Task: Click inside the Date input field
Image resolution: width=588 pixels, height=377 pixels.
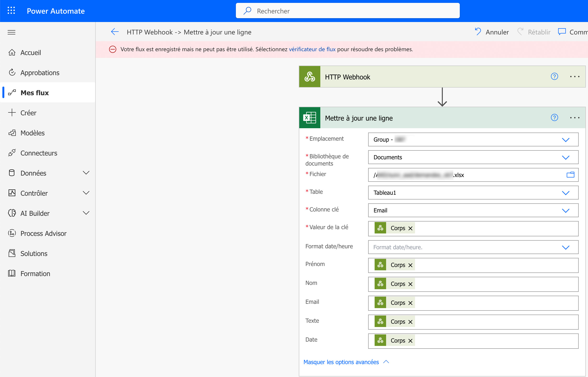Action: tap(473, 341)
